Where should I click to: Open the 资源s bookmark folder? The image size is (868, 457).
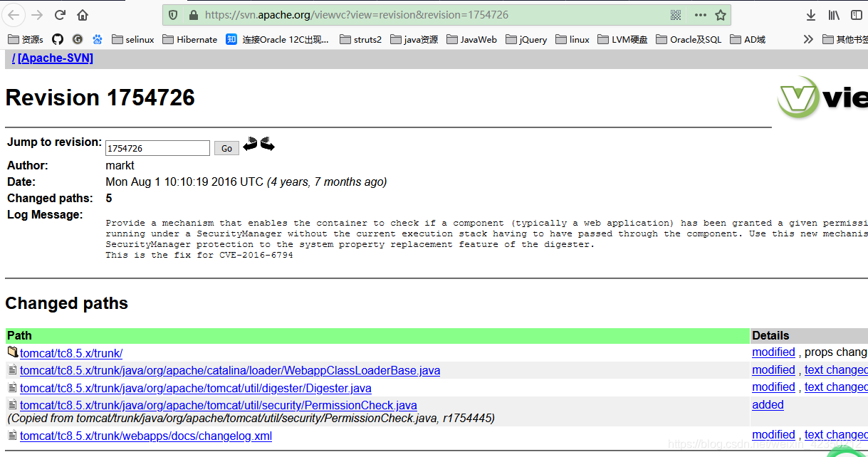point(25,39)
